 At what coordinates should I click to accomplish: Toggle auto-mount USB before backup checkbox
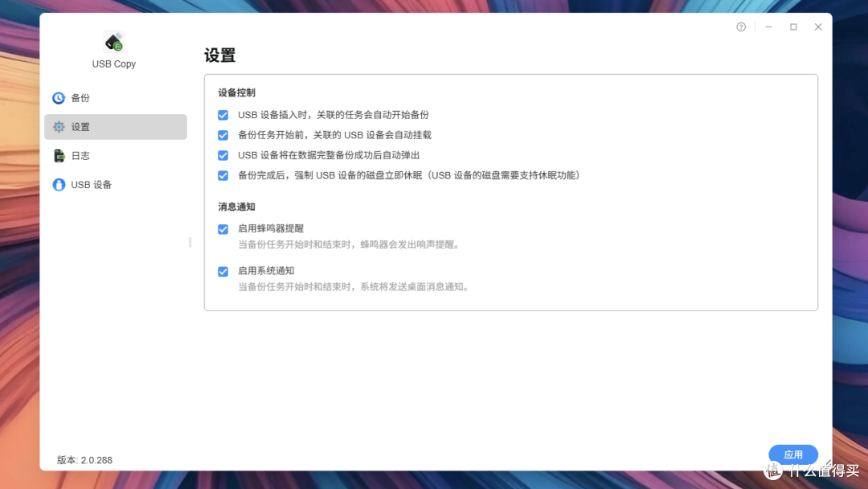tap(223, 135)
